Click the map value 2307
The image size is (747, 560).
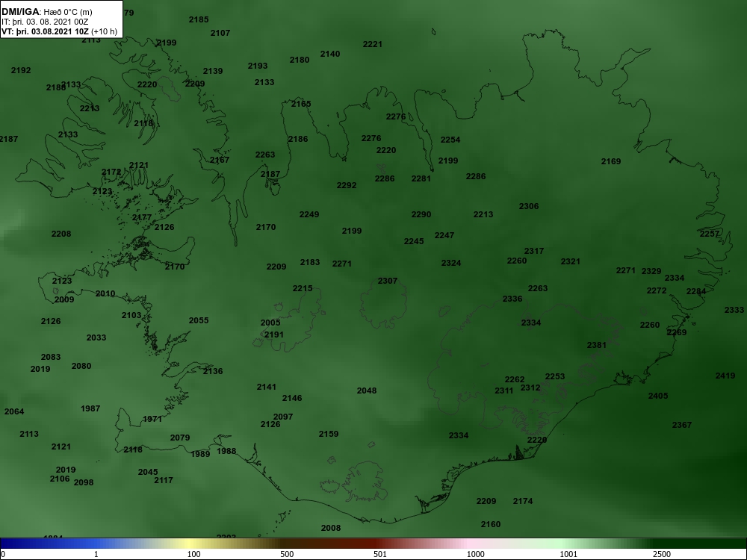387,281
